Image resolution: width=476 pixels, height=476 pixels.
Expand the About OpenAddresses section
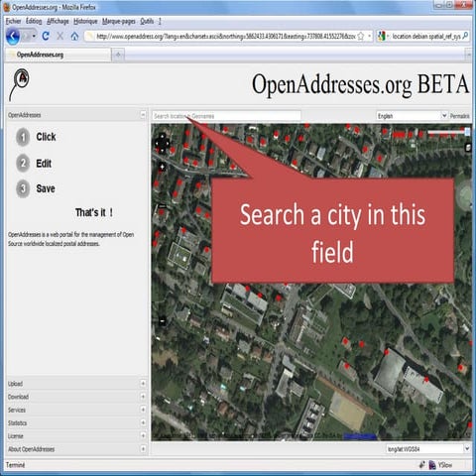pos(143,449)
